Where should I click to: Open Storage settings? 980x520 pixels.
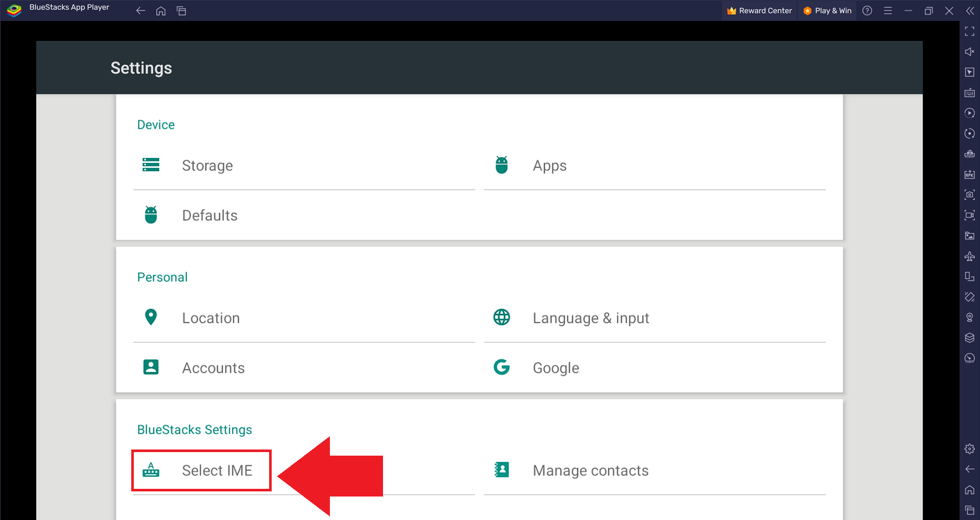[304, 165]
